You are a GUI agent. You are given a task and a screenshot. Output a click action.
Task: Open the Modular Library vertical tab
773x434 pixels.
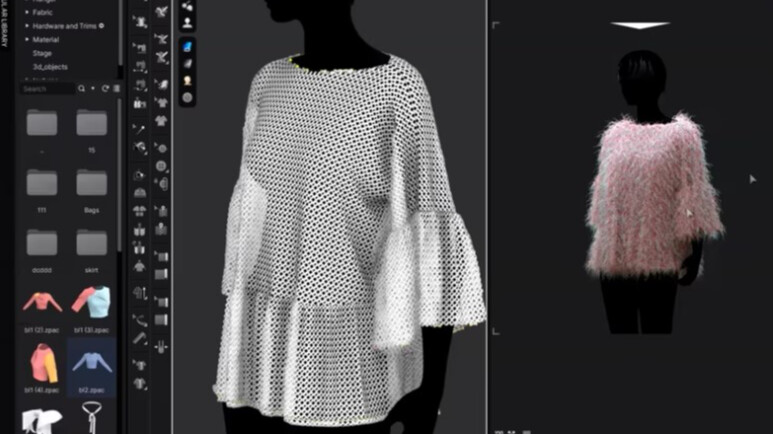4,24
